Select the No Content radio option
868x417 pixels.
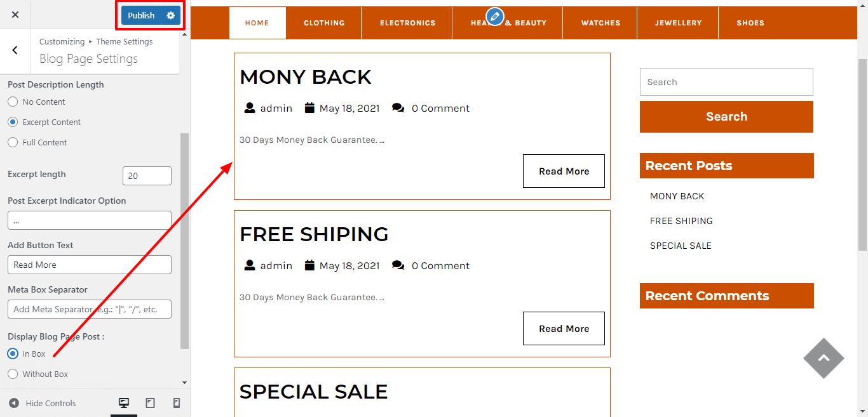(x=13, y=102)
